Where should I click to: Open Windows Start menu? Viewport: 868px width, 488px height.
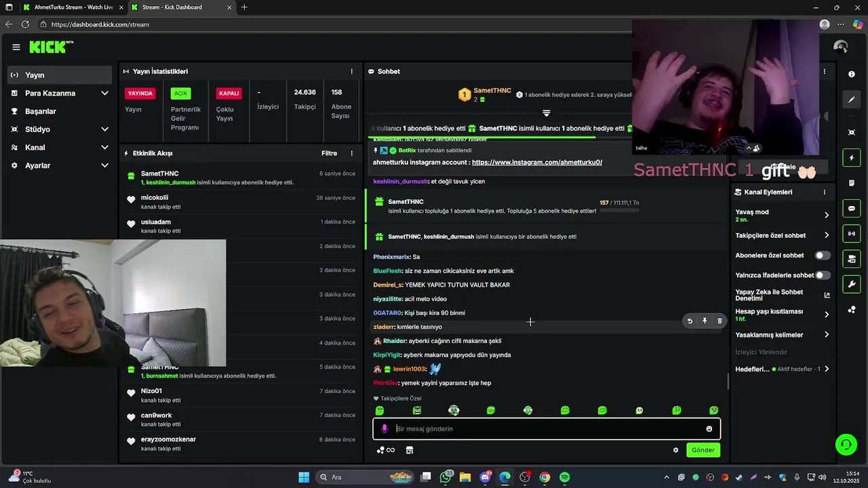(x=304, y=477)
